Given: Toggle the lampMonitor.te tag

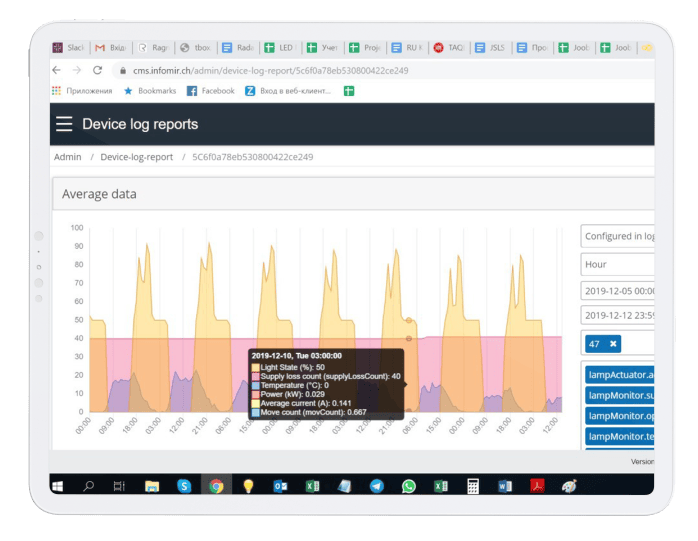Looking at the screenshot, I should (619, 436).
